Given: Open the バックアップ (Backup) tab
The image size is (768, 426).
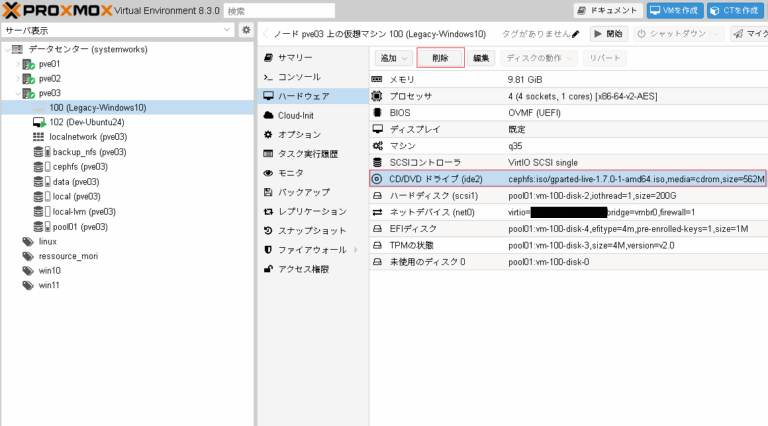Looking at the screenshot, I should point(312,192).
